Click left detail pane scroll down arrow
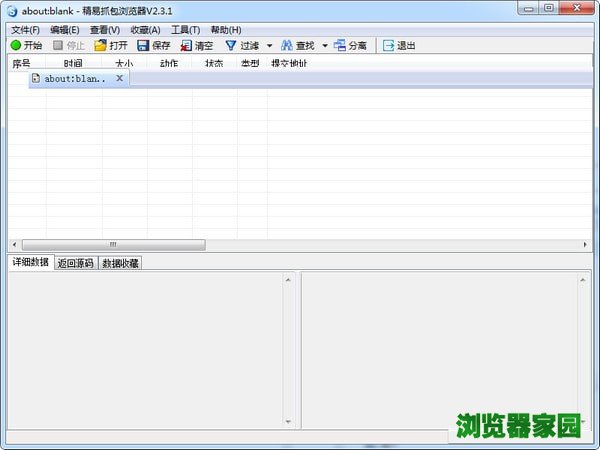 pos(288,421)
